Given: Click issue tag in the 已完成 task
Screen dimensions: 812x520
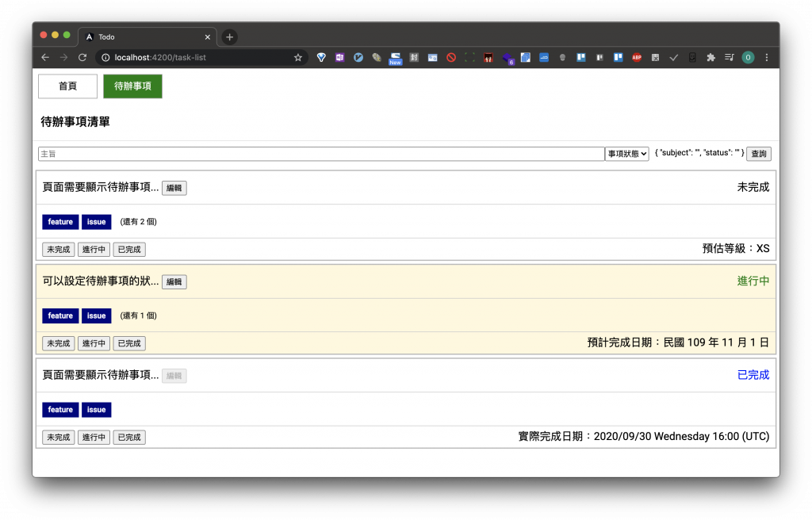Looking at the screenshot, I should pyautogui.click(x=96, y=409).
